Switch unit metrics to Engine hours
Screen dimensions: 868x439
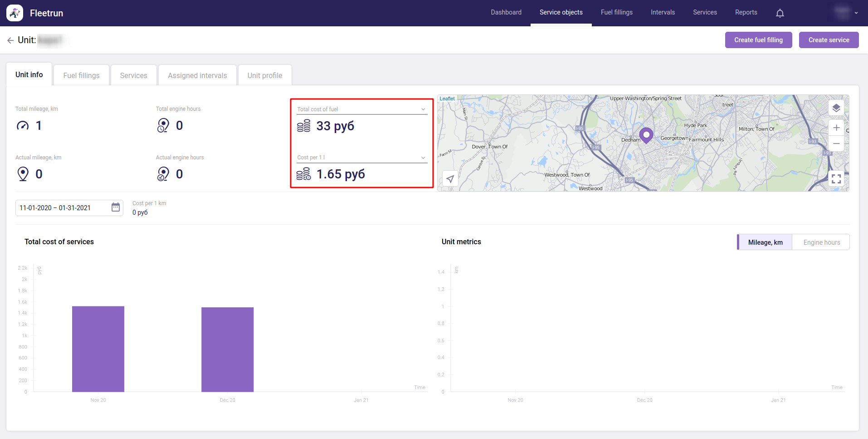[821, 242]
